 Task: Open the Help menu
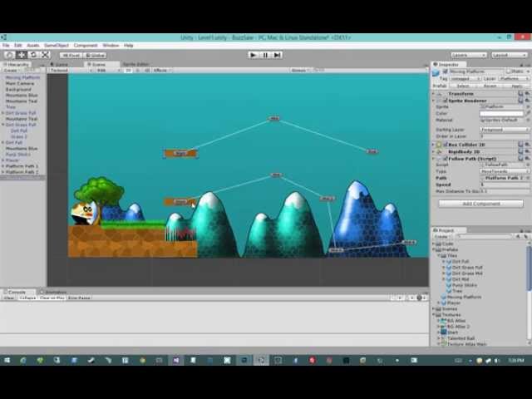point(128,45)
